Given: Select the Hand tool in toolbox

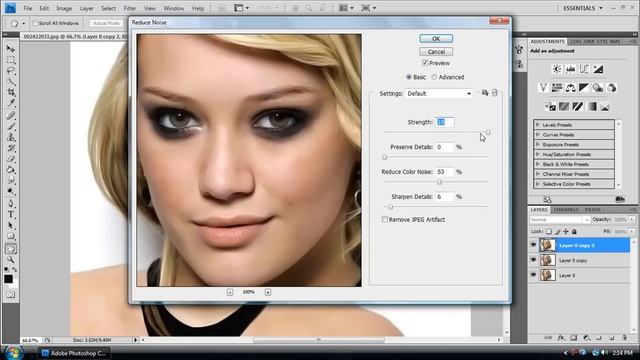Looking at the screenshot, I should [x=11, y=249].
